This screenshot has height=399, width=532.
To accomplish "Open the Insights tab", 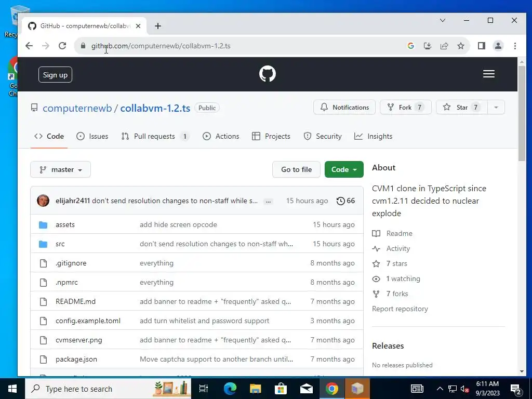I will (x=373, y=137).
